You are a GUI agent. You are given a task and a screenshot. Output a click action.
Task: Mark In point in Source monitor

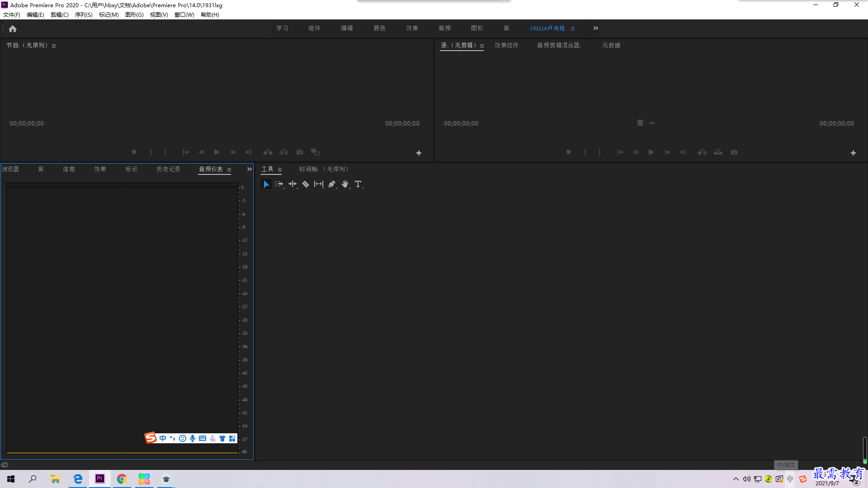[585, 152]
